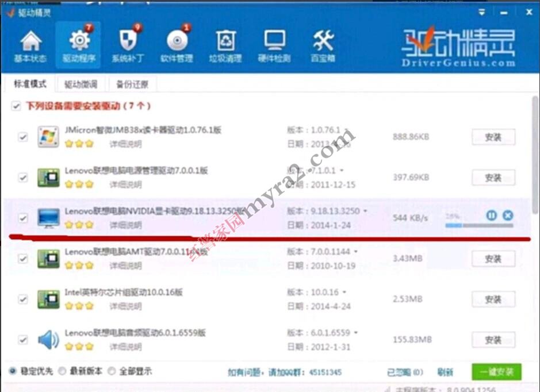Expand the version dropdown for 1.0.76.1
The height and width of the screenshot is (392, 540).
point(346,130)
